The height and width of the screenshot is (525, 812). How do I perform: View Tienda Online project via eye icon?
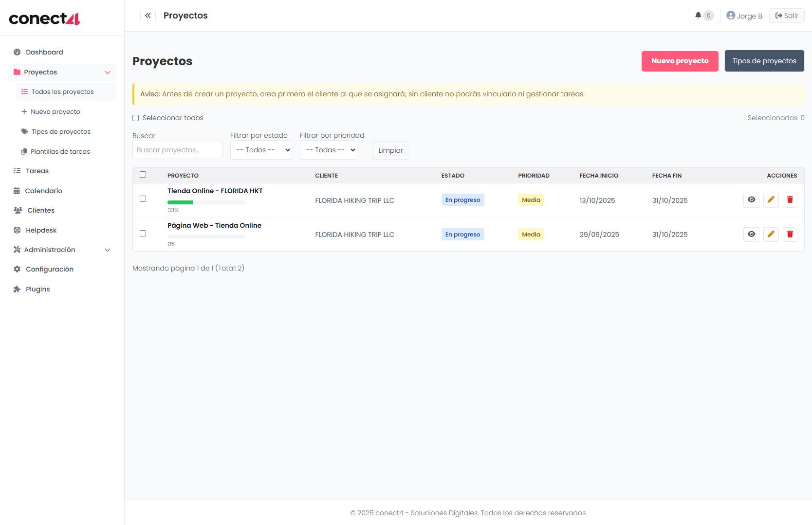(x=751, y=200)
